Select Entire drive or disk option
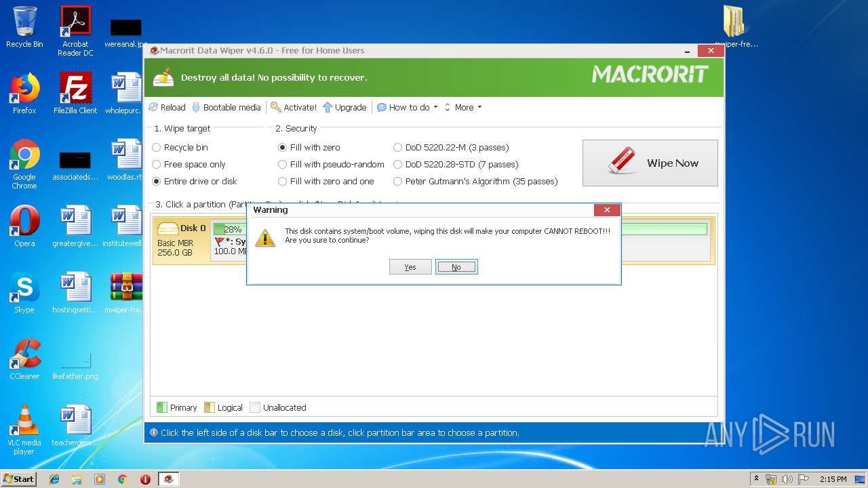The width and height of the screenshot is (868, 488). coord(195,181)
